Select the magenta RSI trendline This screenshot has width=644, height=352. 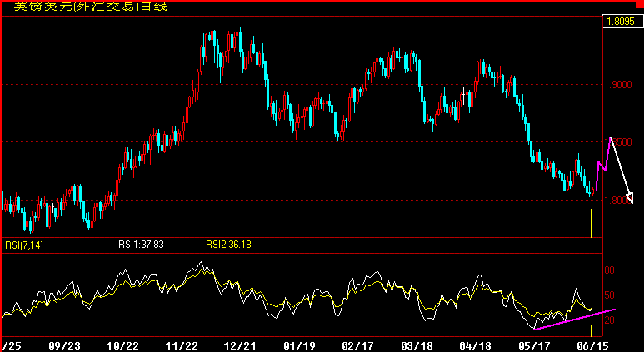tap(574, 320)
